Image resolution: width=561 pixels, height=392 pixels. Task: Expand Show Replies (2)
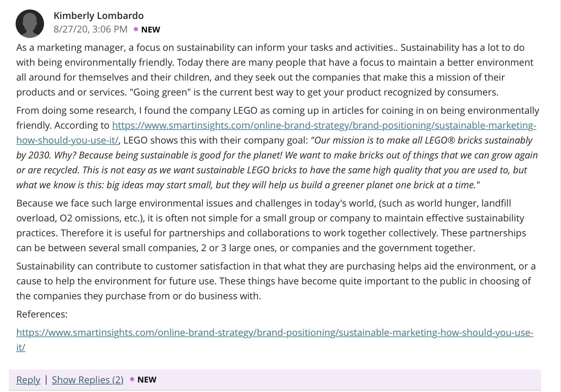point(87,380)
